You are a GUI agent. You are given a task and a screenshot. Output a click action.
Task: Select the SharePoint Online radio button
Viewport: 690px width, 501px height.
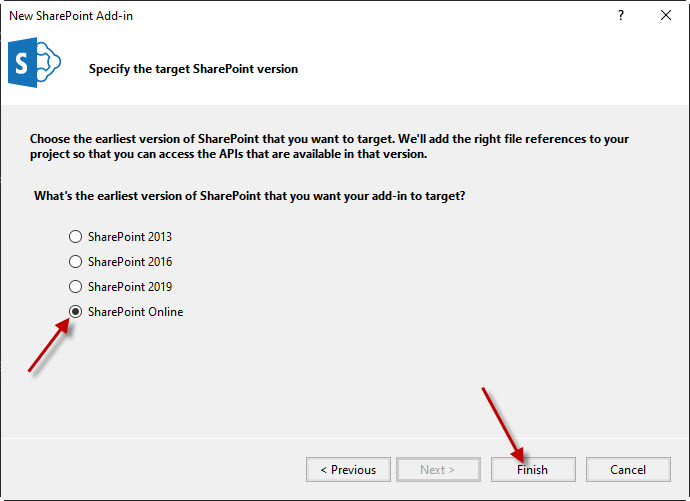[76, 312]
